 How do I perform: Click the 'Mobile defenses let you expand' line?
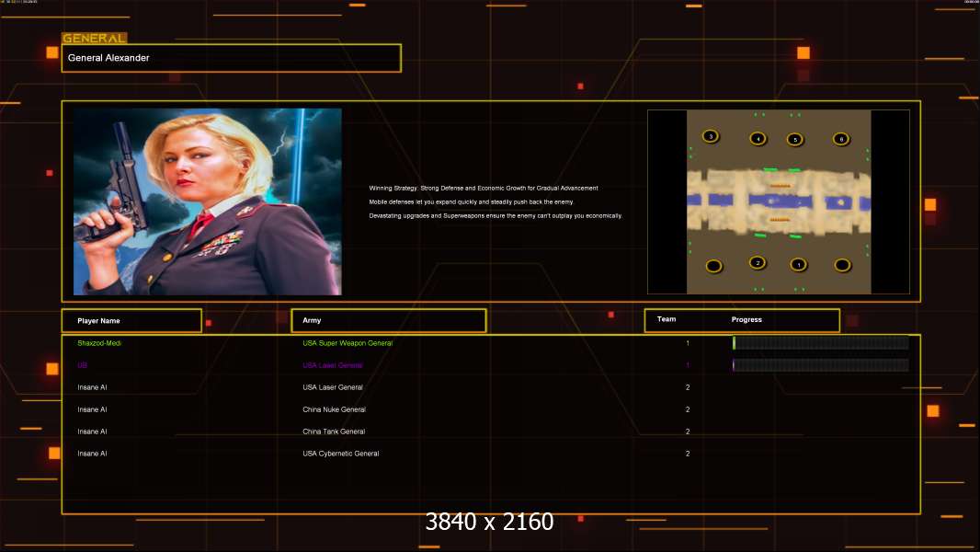(471, 201)
